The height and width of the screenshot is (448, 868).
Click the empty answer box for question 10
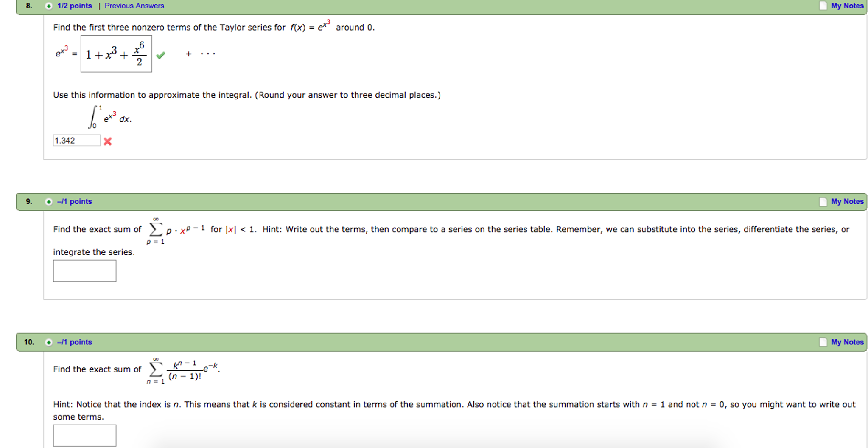pos(84,435)
